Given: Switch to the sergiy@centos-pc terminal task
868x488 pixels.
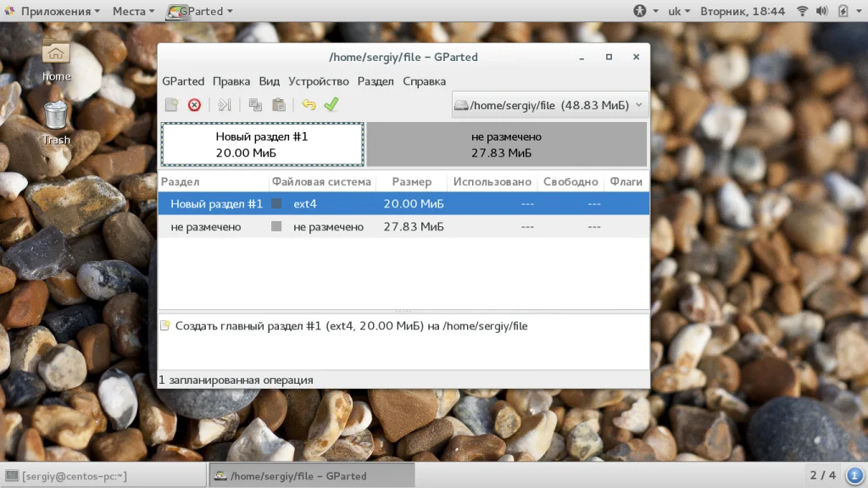Looking at the screenshot, I should (x=103, y=476).
